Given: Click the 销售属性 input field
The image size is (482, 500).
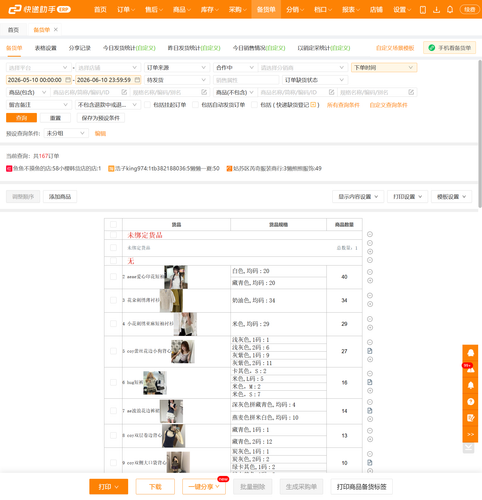Looking at the screenshot, I should coord(246,80).
